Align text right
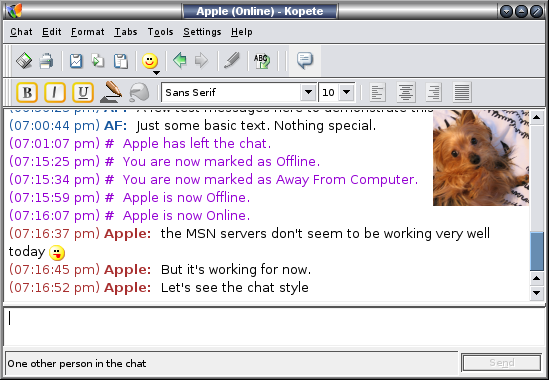 434,92
